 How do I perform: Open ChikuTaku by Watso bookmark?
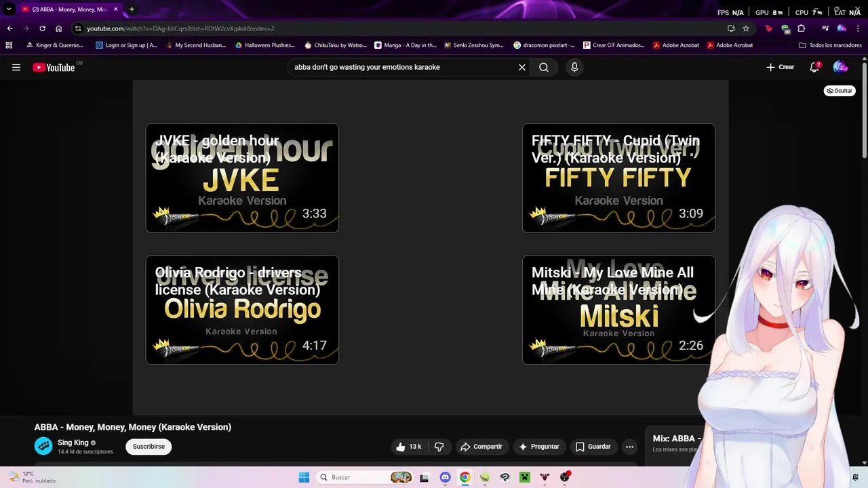336,45
